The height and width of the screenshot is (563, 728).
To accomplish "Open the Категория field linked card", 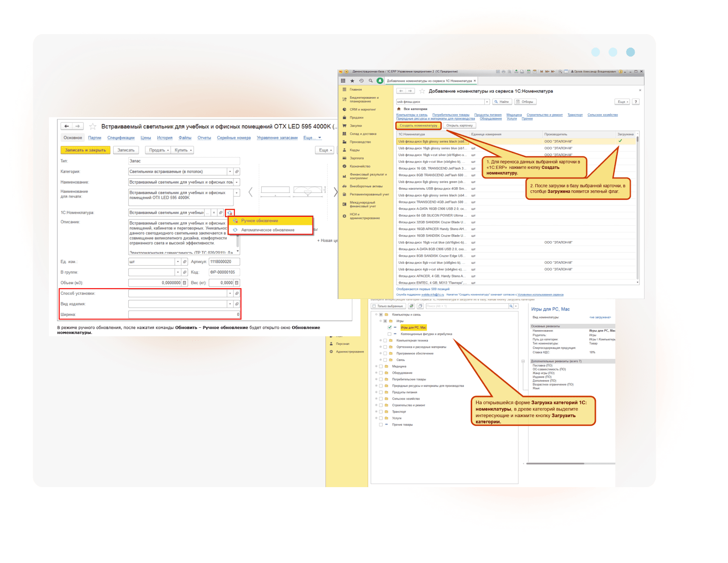I will coord(237,172).
